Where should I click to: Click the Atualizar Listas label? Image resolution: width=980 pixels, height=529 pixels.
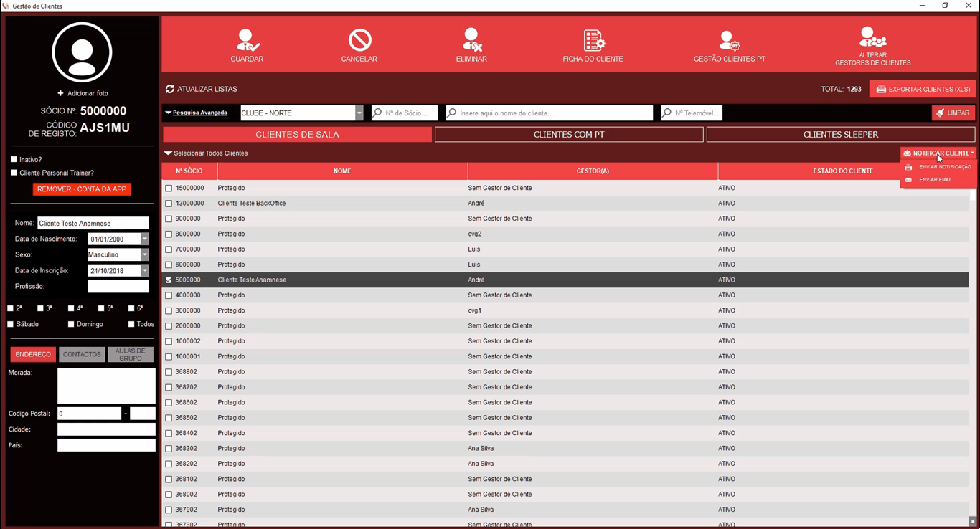tap(207, 89)
